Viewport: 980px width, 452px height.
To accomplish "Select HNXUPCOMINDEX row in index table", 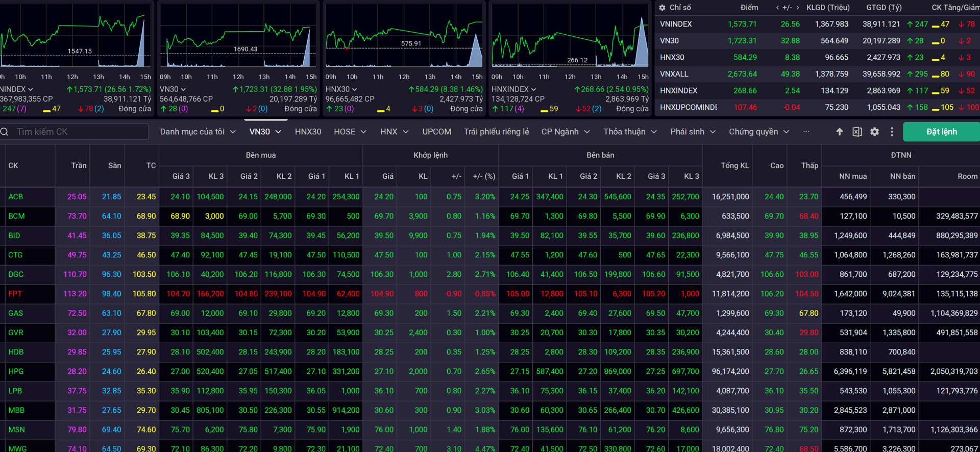I will (x=817, y=107).
